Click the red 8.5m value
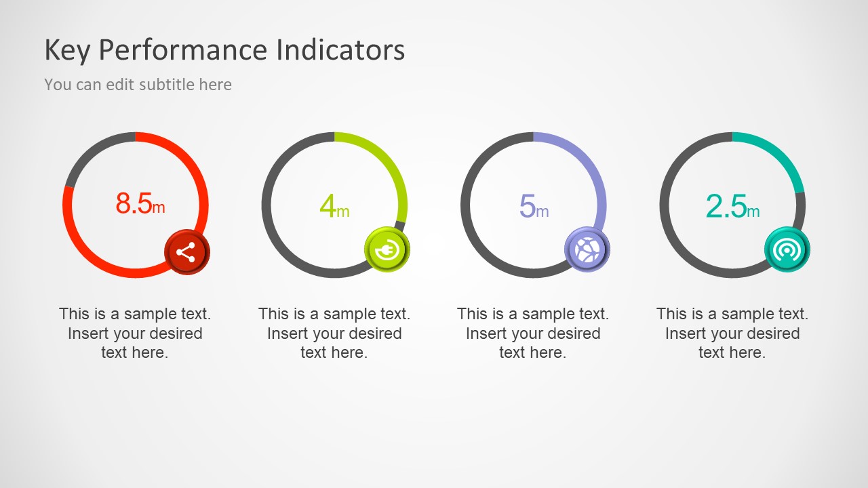The height and width of the screenshot is (488, 868). [140, 203]
